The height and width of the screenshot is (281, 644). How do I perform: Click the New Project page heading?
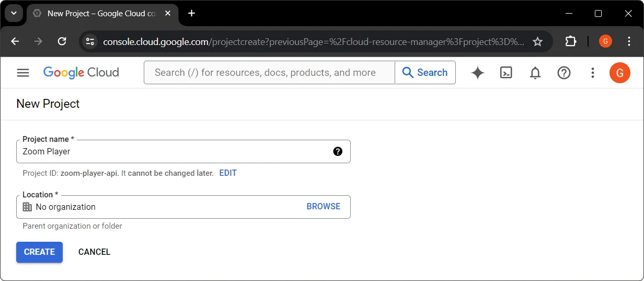pos(48,104)
